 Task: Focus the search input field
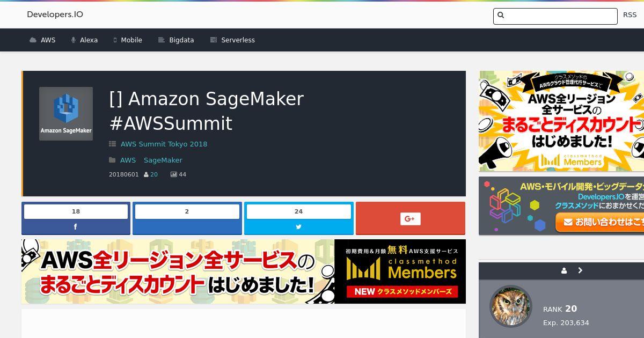555,16
